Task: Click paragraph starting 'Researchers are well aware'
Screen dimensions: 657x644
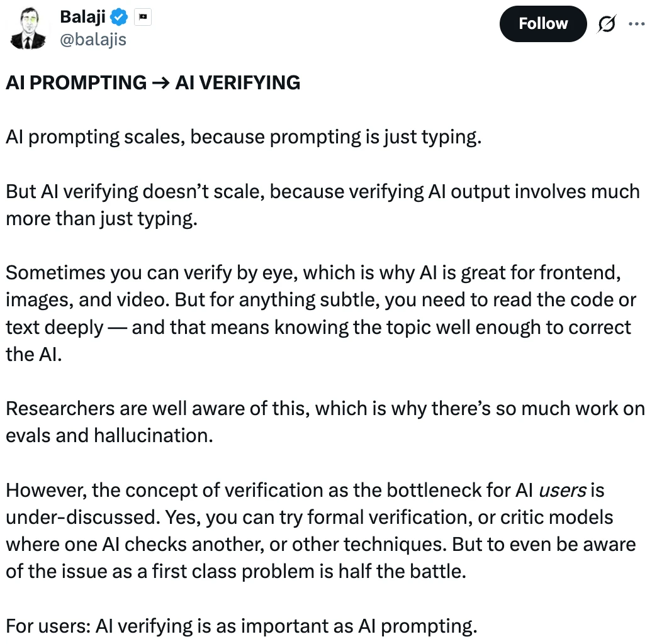Action: click(x=325, y=422)
